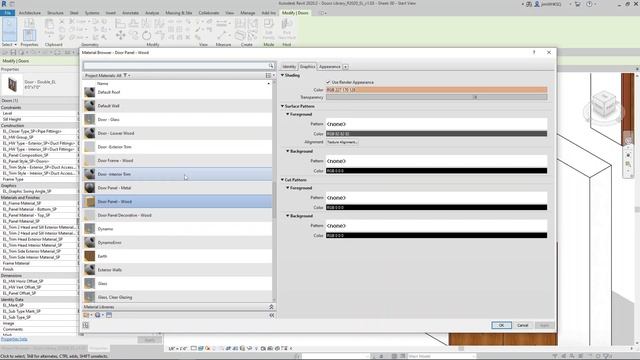
Task: Click the Name column header in material list
Action: tap(103, 83)
